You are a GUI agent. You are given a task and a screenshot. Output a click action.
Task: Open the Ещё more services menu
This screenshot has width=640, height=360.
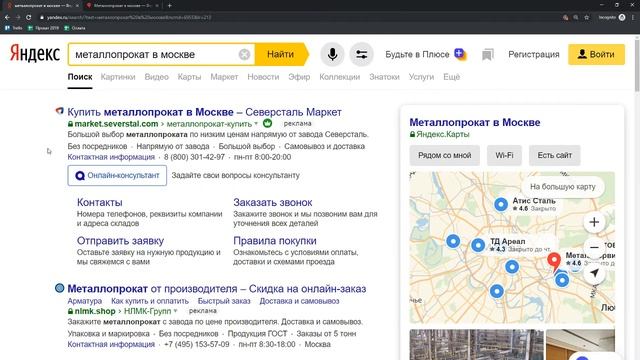coord(451,77)
